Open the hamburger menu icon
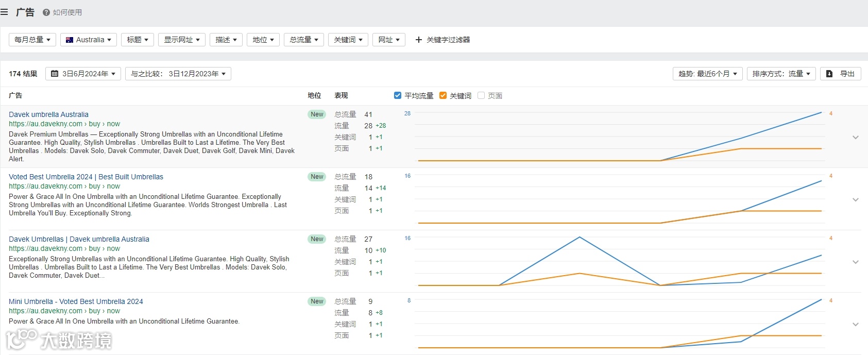 [4, 12]
